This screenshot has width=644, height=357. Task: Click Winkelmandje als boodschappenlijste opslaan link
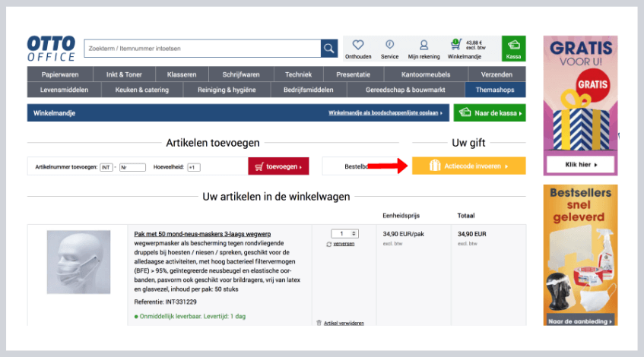[x=385, y=113]
